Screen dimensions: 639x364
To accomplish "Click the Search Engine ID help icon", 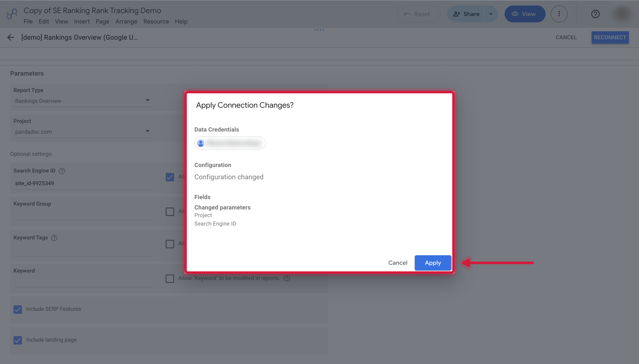I will pos(62,171).
